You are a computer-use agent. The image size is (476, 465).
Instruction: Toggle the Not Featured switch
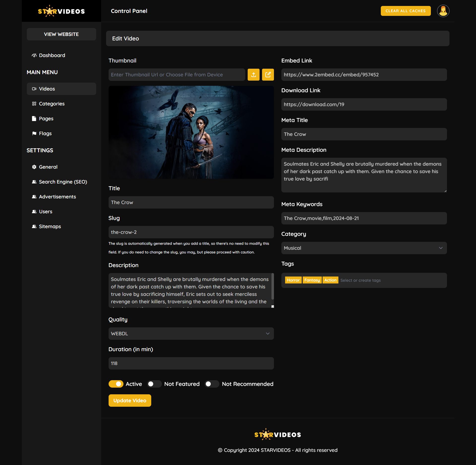[x=154, y=384]
